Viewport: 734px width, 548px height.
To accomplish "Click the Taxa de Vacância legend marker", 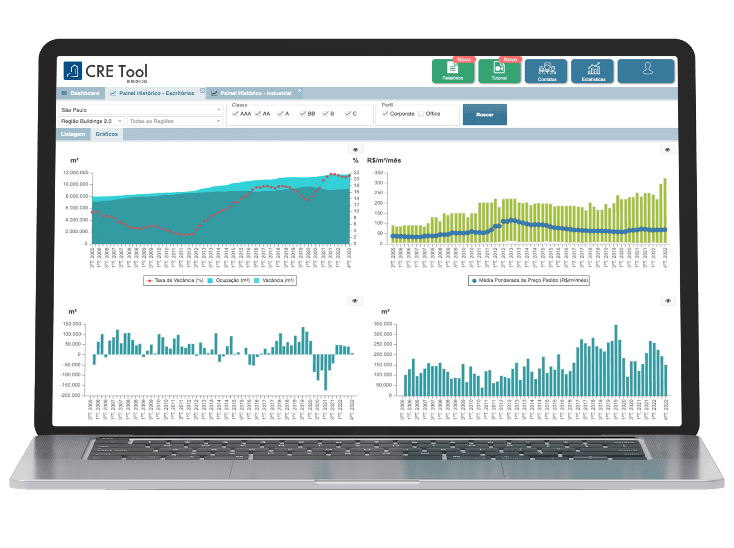I will tap(149, 281).
